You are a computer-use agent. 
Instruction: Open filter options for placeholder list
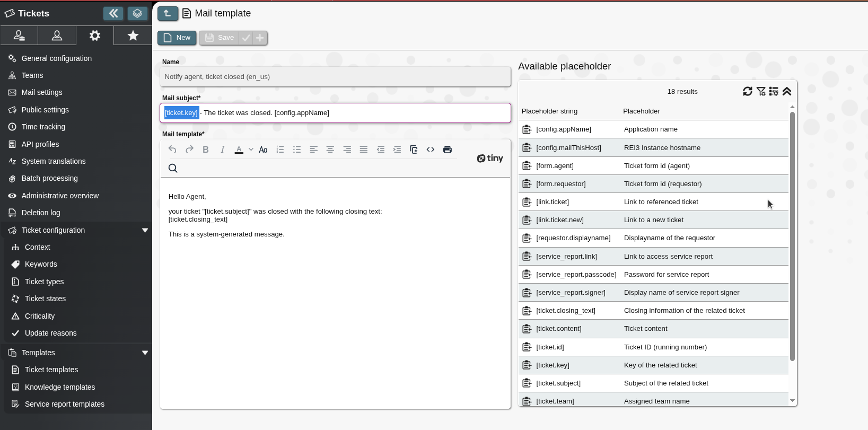pyautogui.click(x=761, y=91)
